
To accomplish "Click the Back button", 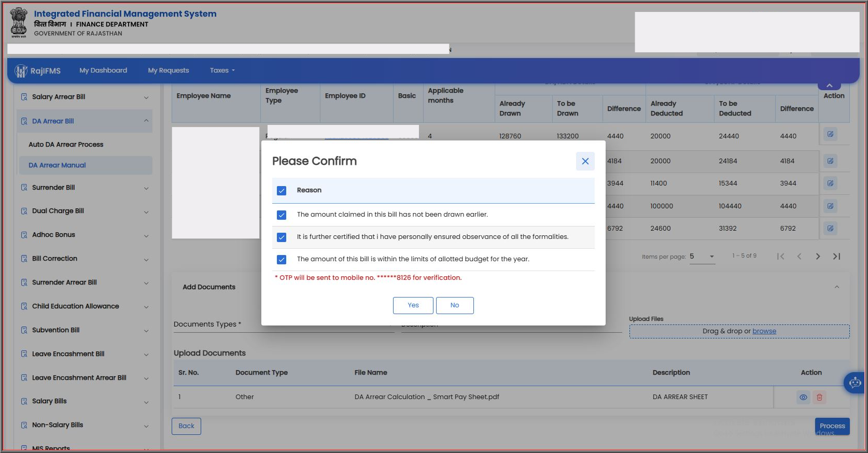I will (186, 426).
